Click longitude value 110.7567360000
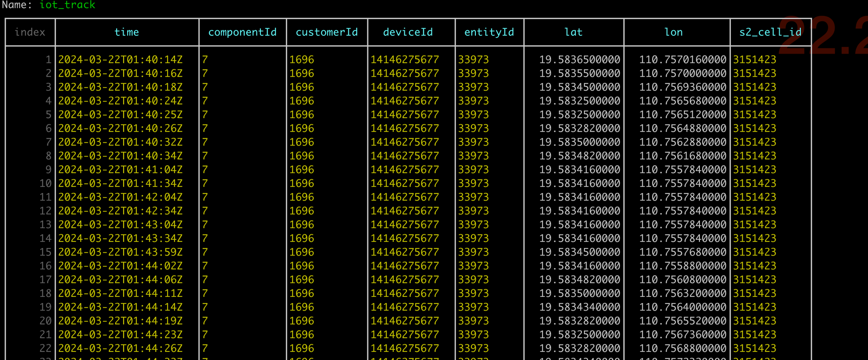This screenshot has width=868, height=360. (x=683, y=335)
